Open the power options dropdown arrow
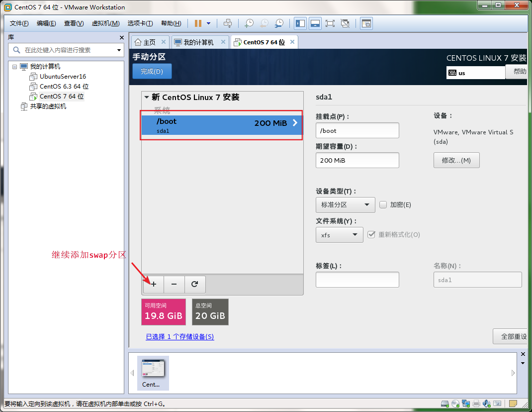532x412 pixels. coord(209,23)
